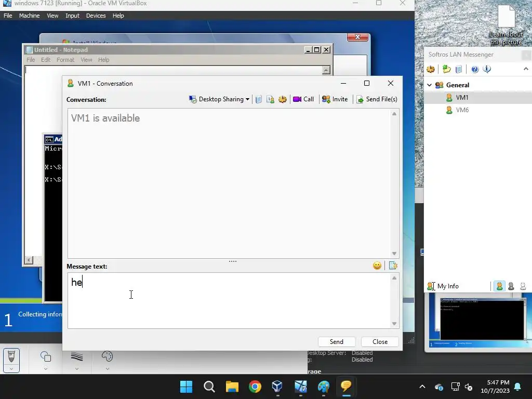532x399 pixels.
Task: Open VirtualBox View menu
Action: pos(52,16)
